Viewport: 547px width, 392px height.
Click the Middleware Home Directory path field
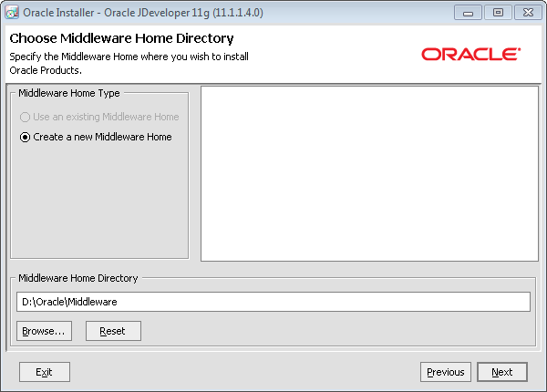click(x=273, y=302)
